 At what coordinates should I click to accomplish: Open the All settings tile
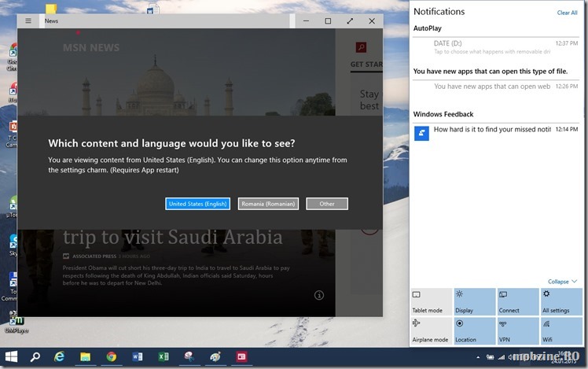coord(561,302)
